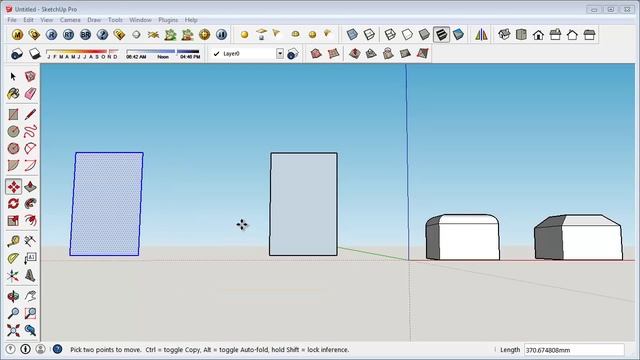Open the Instructor help icon in status bar
This screenshot has width=640, height=360.
point(57,349)
